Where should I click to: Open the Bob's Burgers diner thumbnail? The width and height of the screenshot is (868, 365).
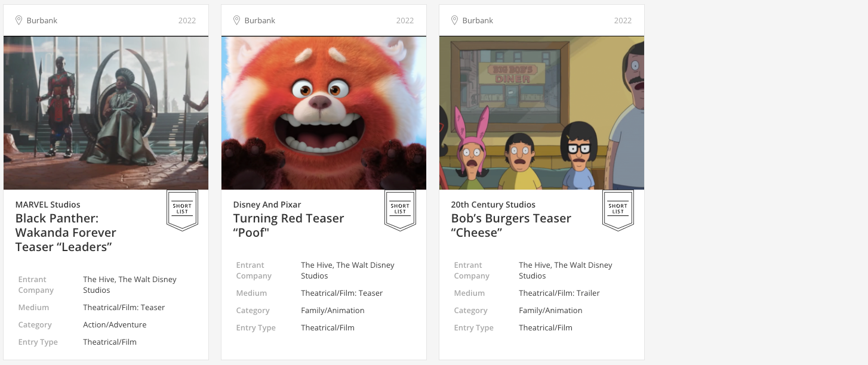542,113
